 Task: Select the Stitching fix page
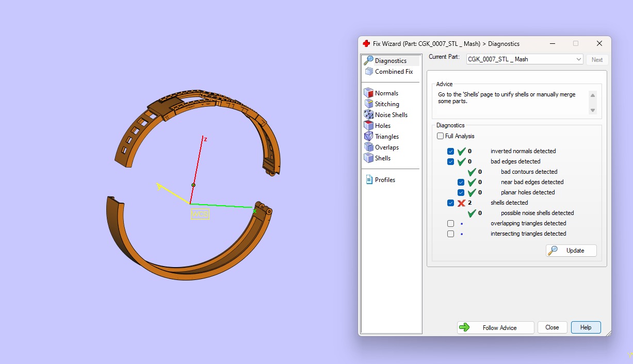click(381, 104)
